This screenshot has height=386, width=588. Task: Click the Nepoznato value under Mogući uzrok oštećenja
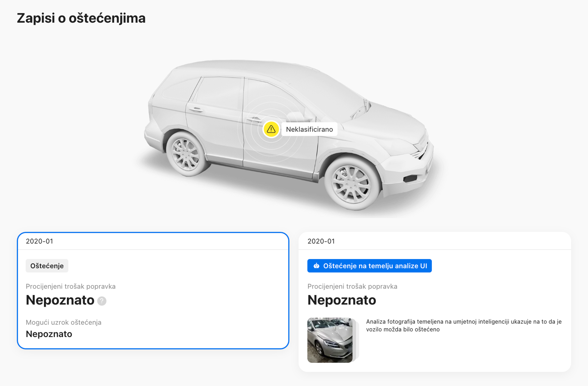(x=49, y=334)
